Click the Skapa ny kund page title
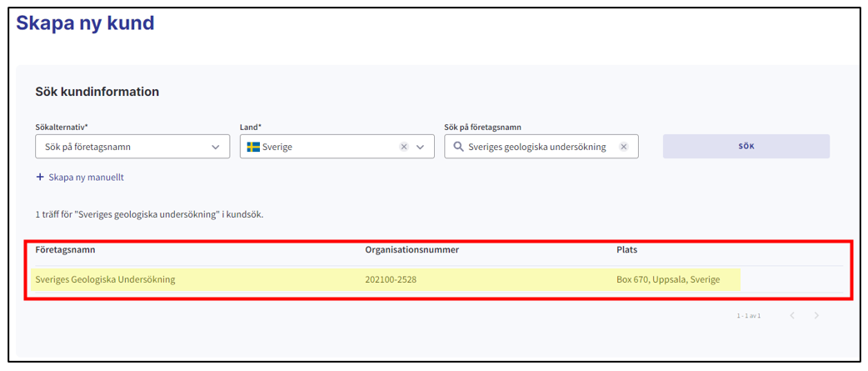The image size is (868, 371). coord(85,23)
